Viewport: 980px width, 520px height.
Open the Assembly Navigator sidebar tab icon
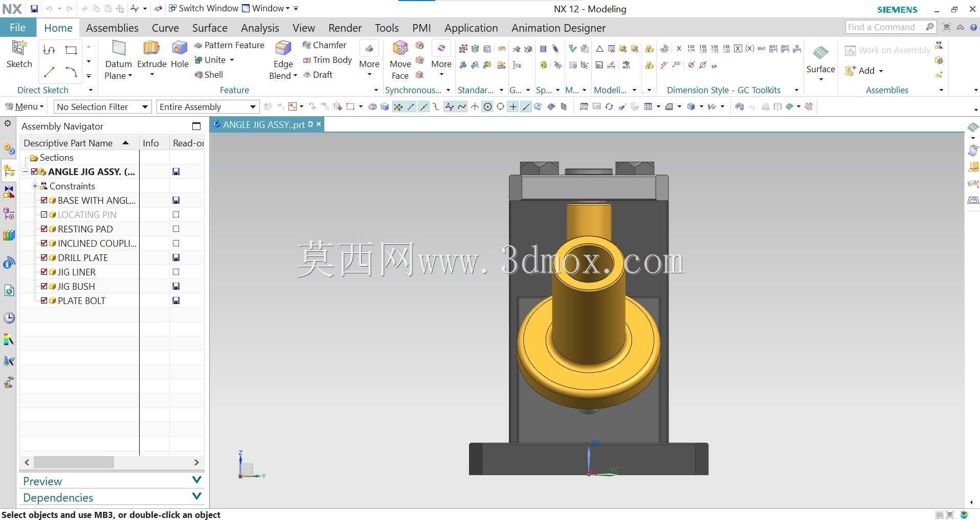click(x=9, y=170)
